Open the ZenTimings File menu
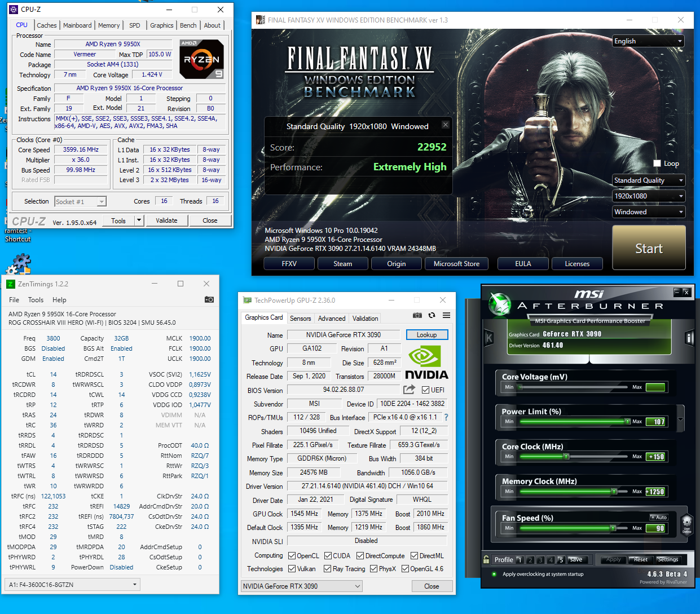Image resolution: width=700 pixels, height=614 pixels. tap(14, 300)
